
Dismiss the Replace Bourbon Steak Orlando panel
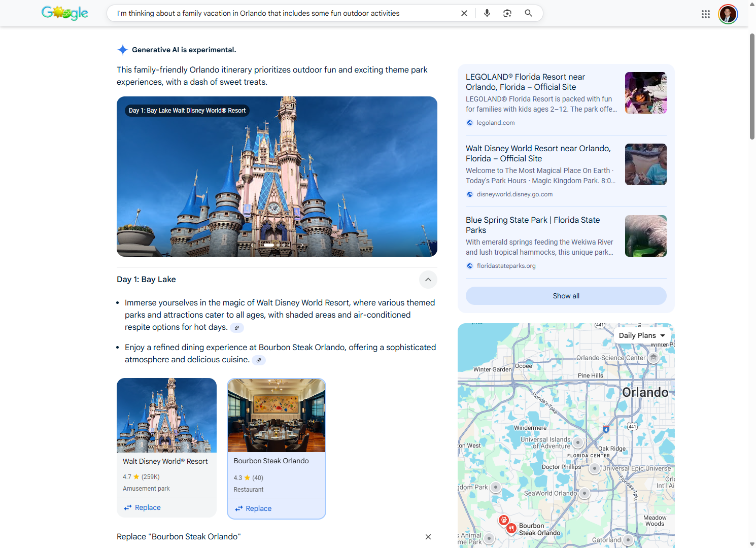pos(428,536)
